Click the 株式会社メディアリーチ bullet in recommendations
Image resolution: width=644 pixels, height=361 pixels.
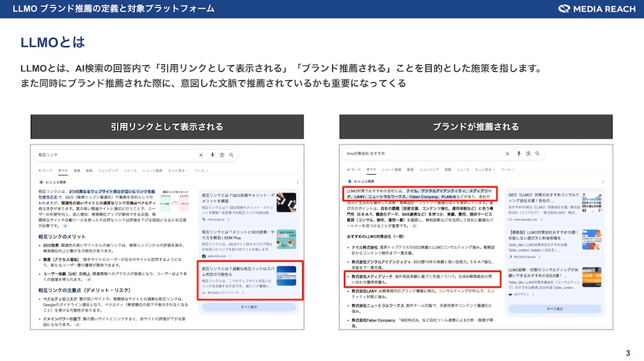pos(423,279)
